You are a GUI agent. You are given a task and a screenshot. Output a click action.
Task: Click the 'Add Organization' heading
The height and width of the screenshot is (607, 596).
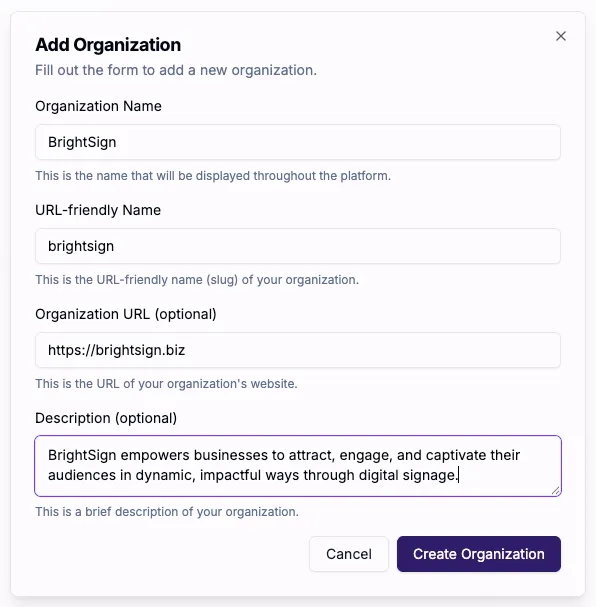coord(108,45)
